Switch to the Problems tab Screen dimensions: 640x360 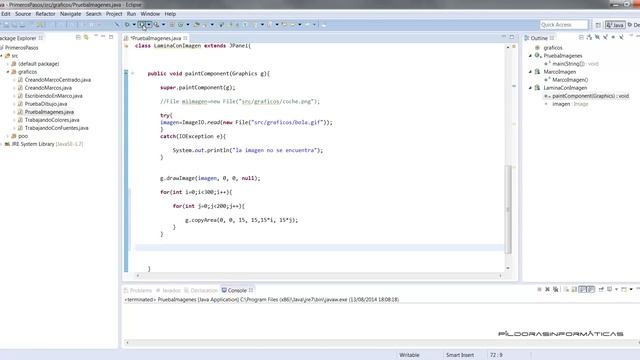click(138, 291)
